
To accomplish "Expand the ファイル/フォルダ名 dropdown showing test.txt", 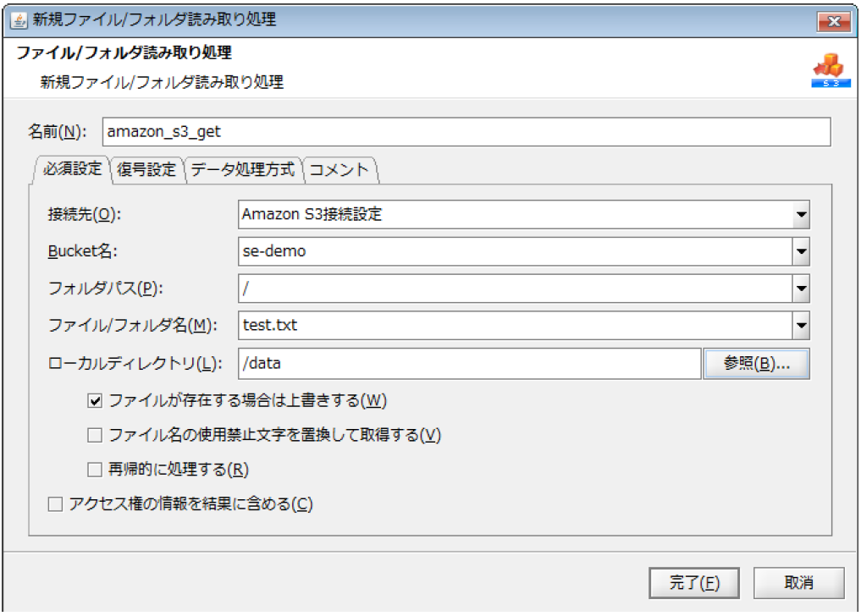I will [x=800, y=326].
